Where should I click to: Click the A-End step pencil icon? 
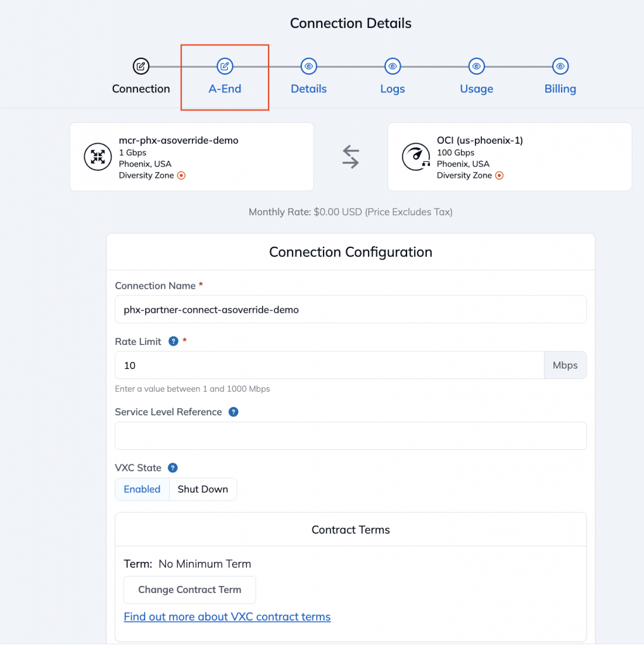click(x=225, y=66)
